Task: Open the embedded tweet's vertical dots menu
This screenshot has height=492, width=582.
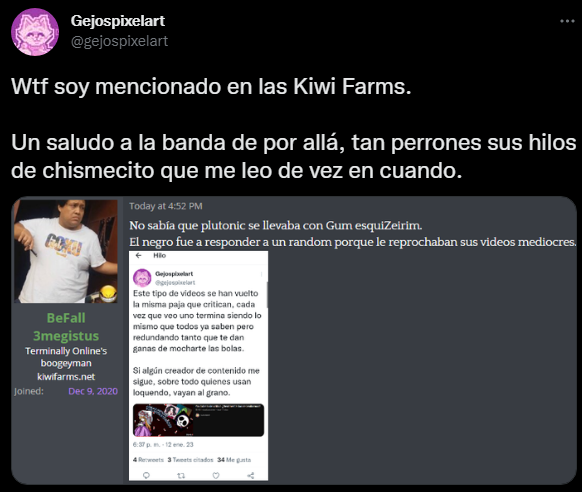Action: (x=262, y=274)
